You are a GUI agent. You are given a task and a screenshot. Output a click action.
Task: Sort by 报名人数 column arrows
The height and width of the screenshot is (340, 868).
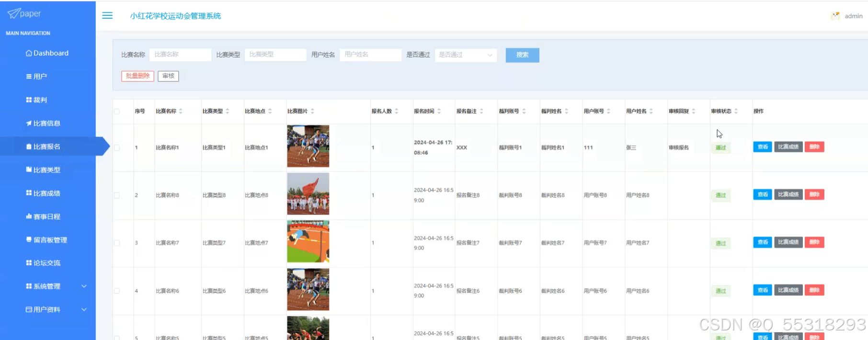tap(397, 111)
